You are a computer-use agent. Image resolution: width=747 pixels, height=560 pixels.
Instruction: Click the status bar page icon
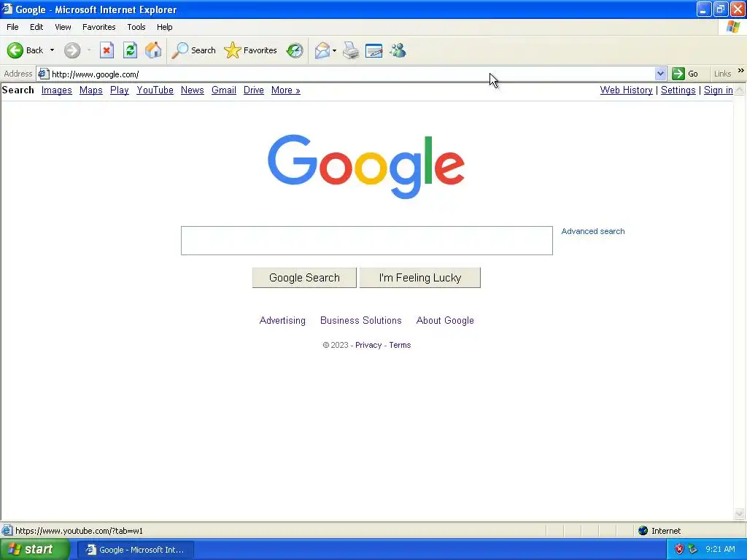click(7, 531)
